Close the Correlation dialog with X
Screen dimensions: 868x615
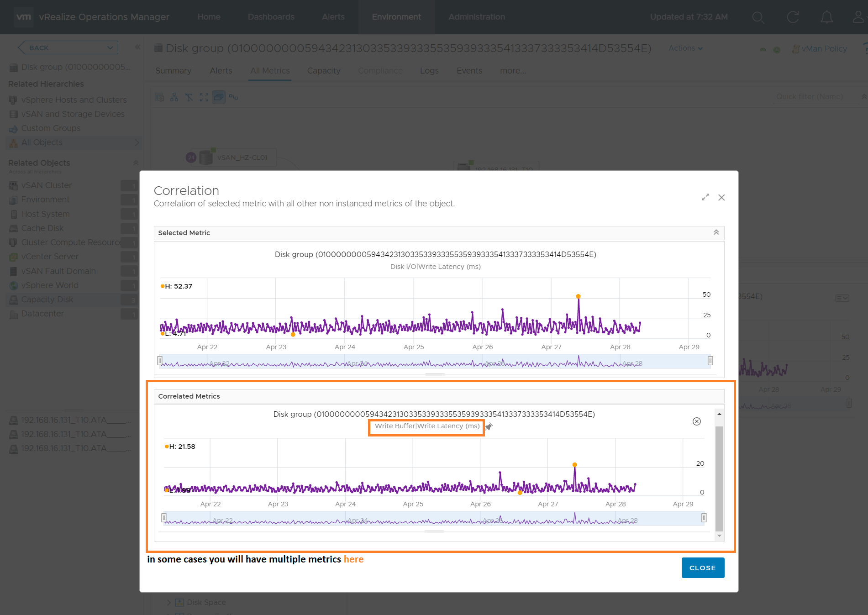tap(721, 197)
